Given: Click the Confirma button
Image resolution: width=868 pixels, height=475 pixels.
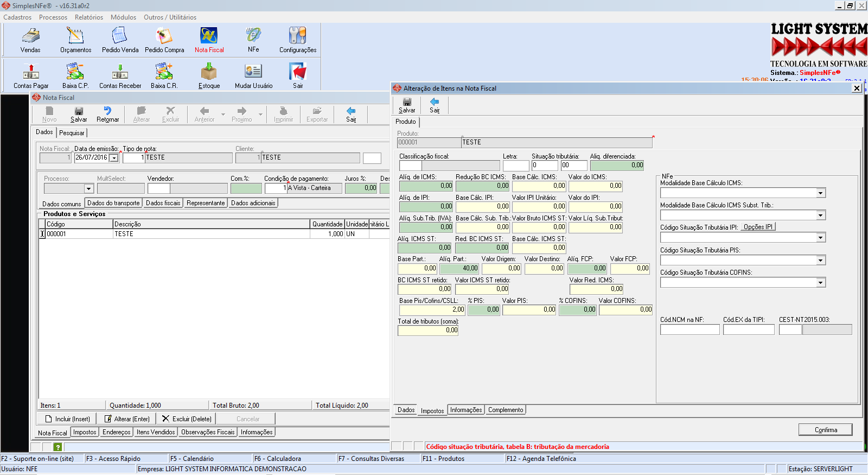Looking at the screenshot, I should tap(826, 429).
